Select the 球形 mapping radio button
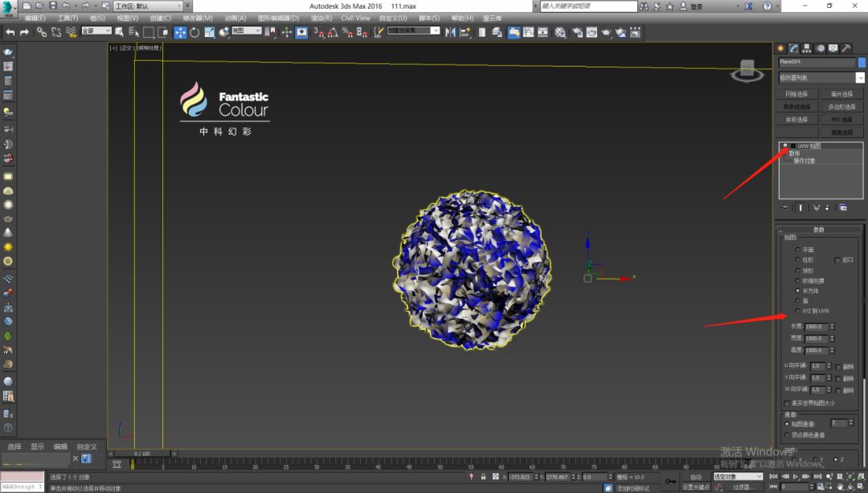 tap(797, 271)
